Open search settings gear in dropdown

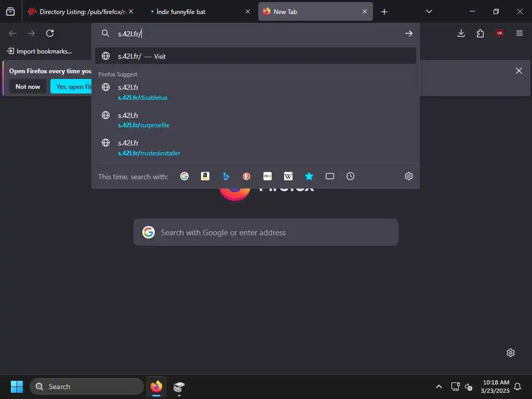tap(408, 176)
